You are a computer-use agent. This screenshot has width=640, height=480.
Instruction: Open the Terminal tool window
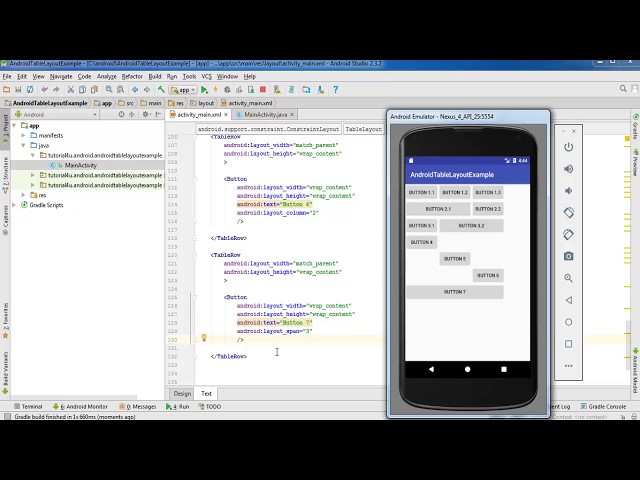(28, 407)
